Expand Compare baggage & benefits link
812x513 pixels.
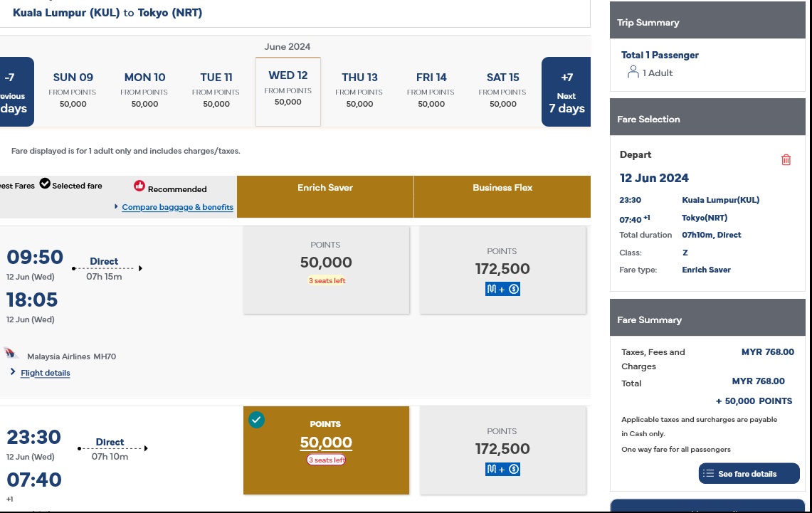[177, 207]
